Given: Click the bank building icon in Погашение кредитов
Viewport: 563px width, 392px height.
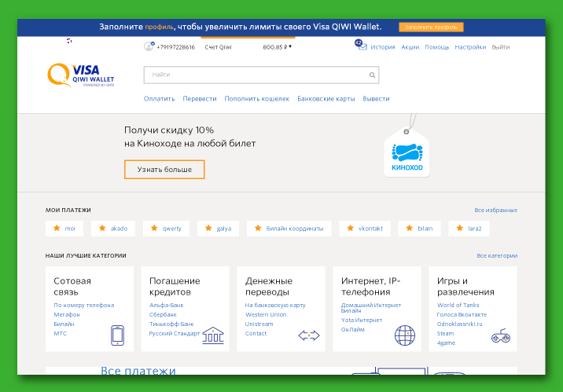Looking at the screenshot, I should click(213, 335).
